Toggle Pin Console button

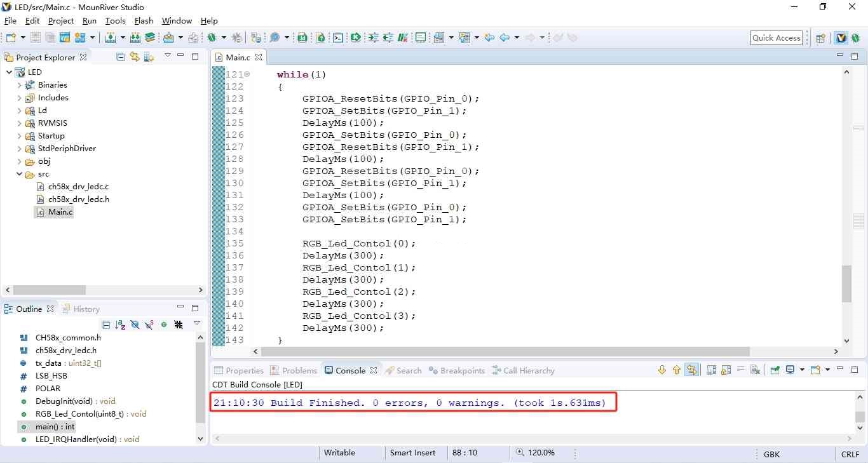coord(774,370)
